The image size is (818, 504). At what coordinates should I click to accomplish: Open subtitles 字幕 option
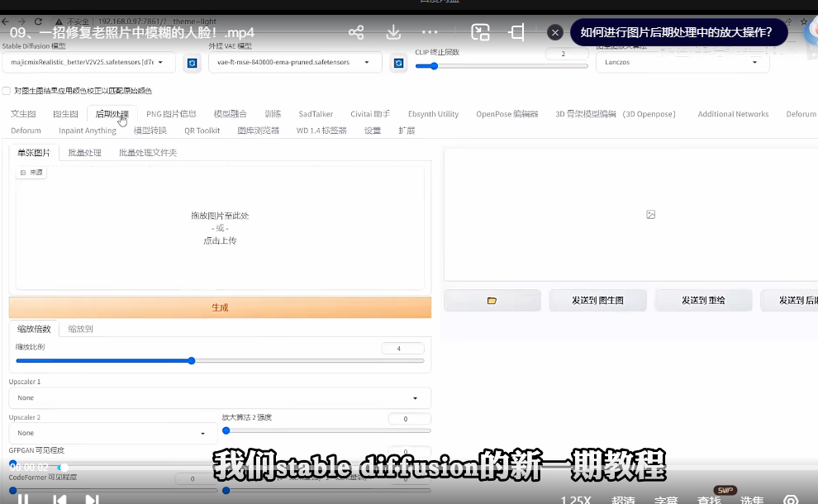point(666,500)
